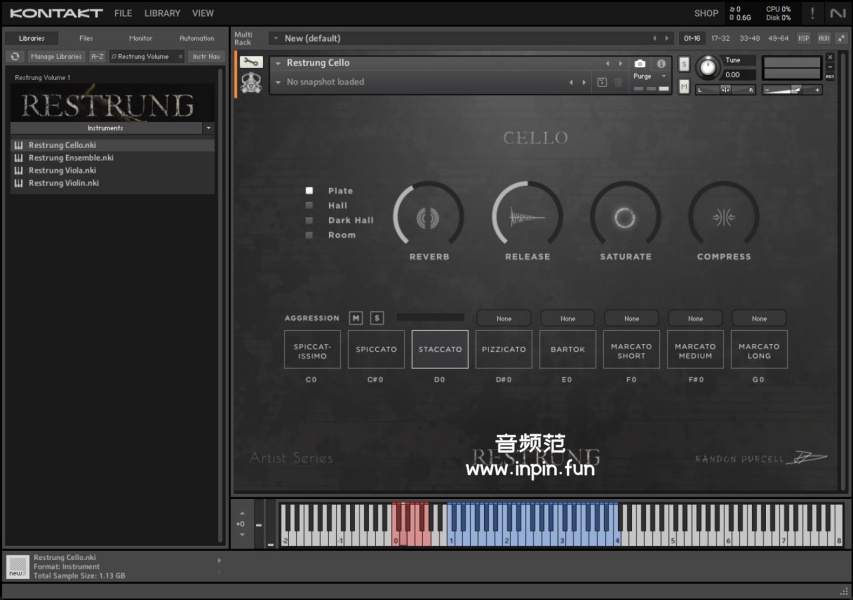Expand the Instruments dropdown arrow in library

tap(208, 128)
